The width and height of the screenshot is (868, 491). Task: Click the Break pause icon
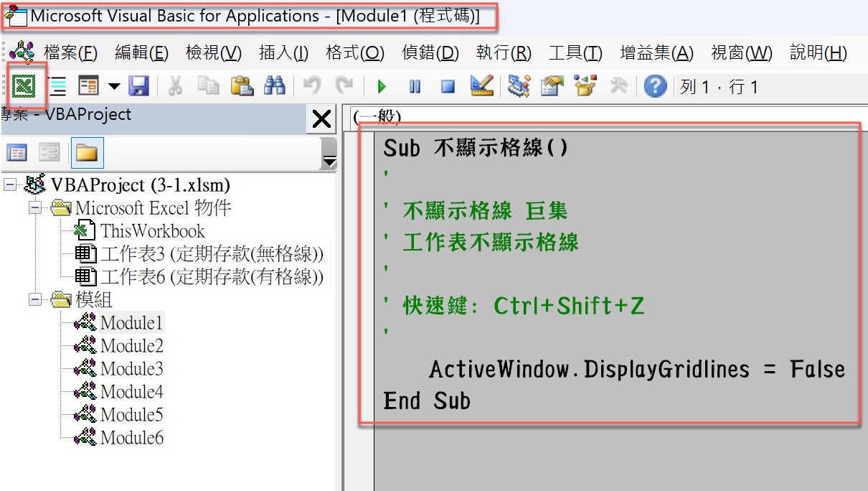(415, 87)
